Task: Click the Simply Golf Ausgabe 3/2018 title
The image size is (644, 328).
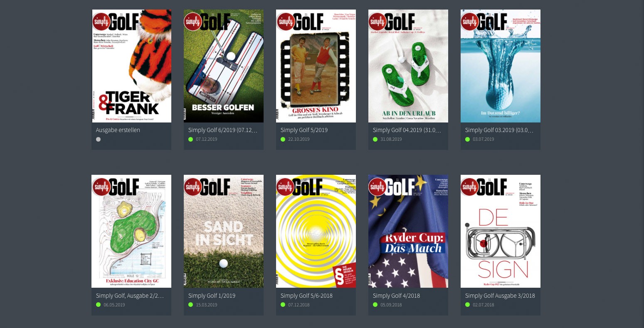Action: tap(500, 296)
